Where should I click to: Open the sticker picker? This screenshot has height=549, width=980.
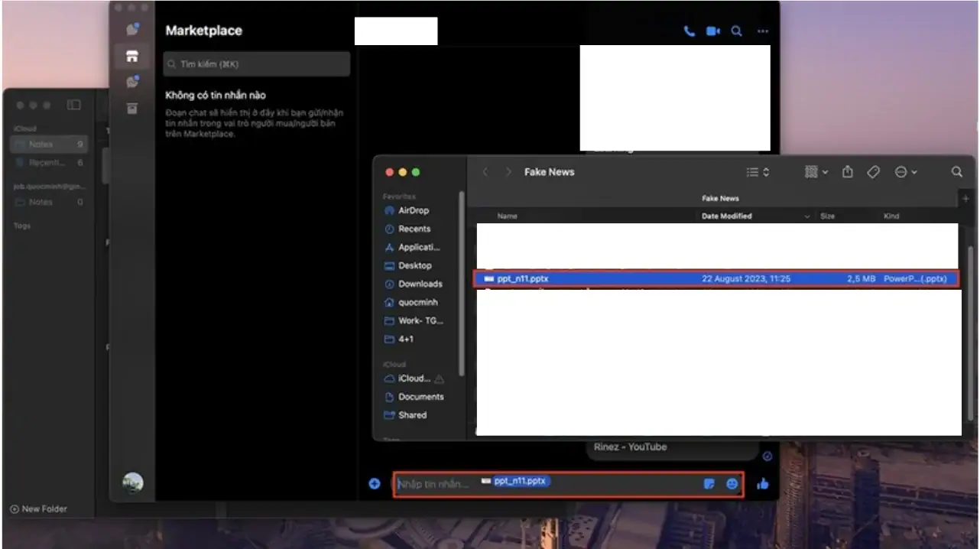click(x=708, y=483)
